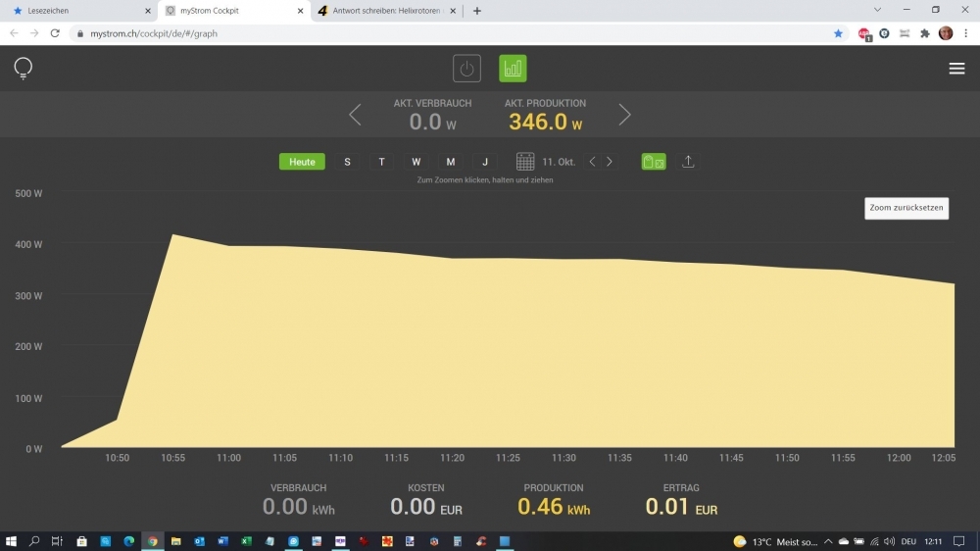
Task: Select the 'Heute' time range
Action: [x=302, y=162]
